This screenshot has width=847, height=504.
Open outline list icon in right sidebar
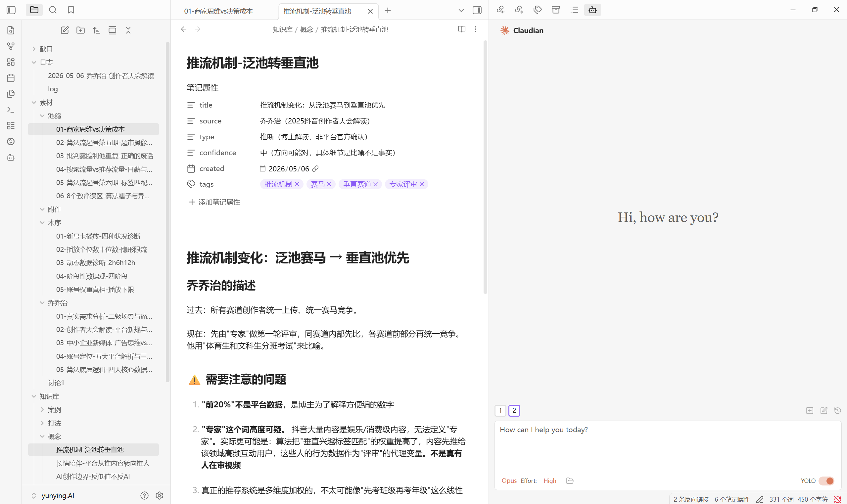pos(574,10)
